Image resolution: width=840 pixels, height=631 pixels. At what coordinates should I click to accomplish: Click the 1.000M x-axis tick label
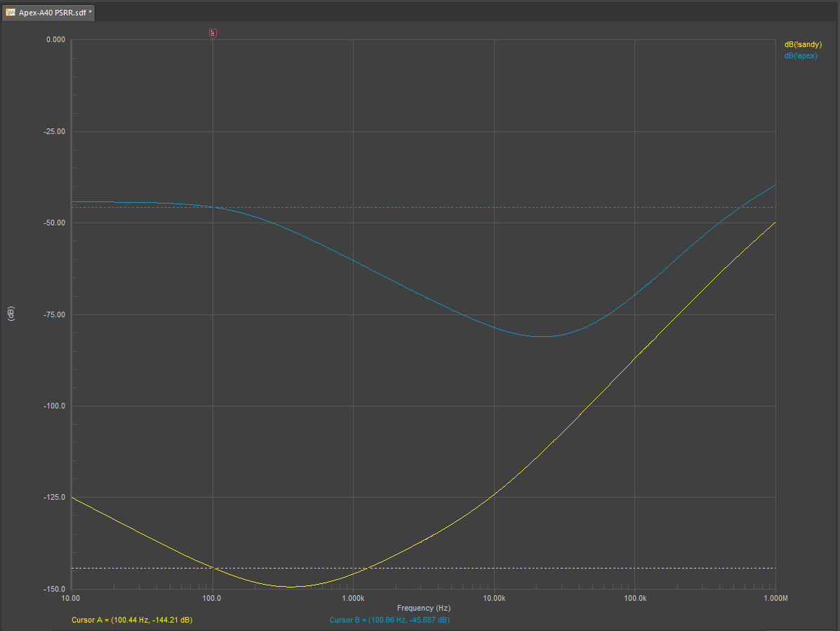pyautogui.click(x=775, y=598)
